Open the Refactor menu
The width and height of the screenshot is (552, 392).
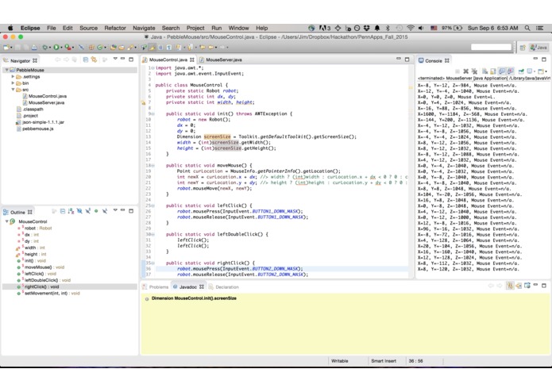click(x=115, y=28)
